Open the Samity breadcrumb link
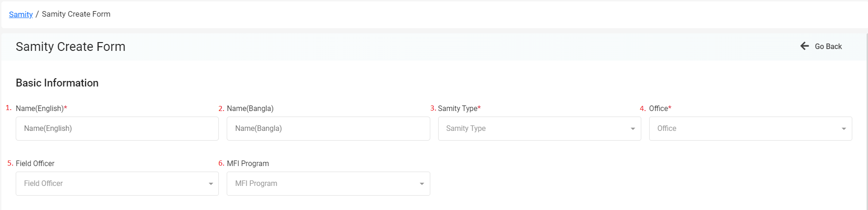Screen dimensions: 868x210 (x=21, y=14)
